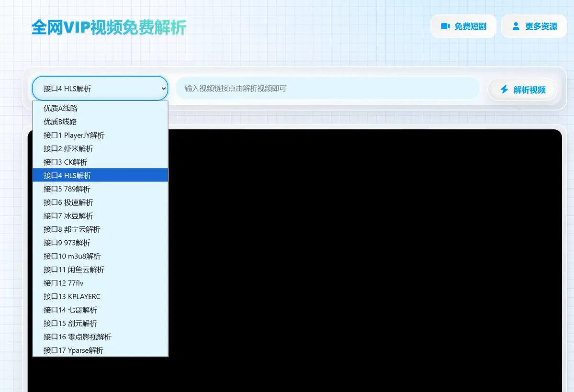Select 接口9 973解析 option
Screen dimensions: 574x392
[x=101, y=243]
